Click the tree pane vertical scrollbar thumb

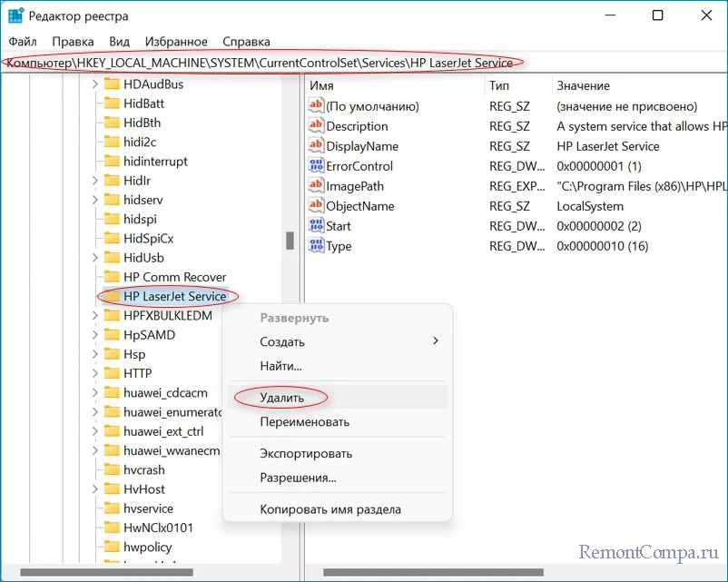[x=290, y=240]
